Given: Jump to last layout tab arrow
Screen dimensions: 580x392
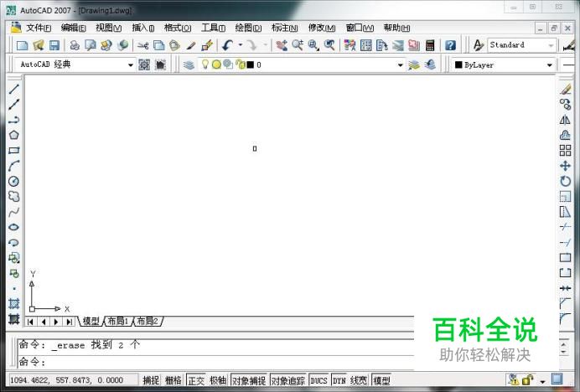Looking at the screenshot, I should (x=69, y=322).
